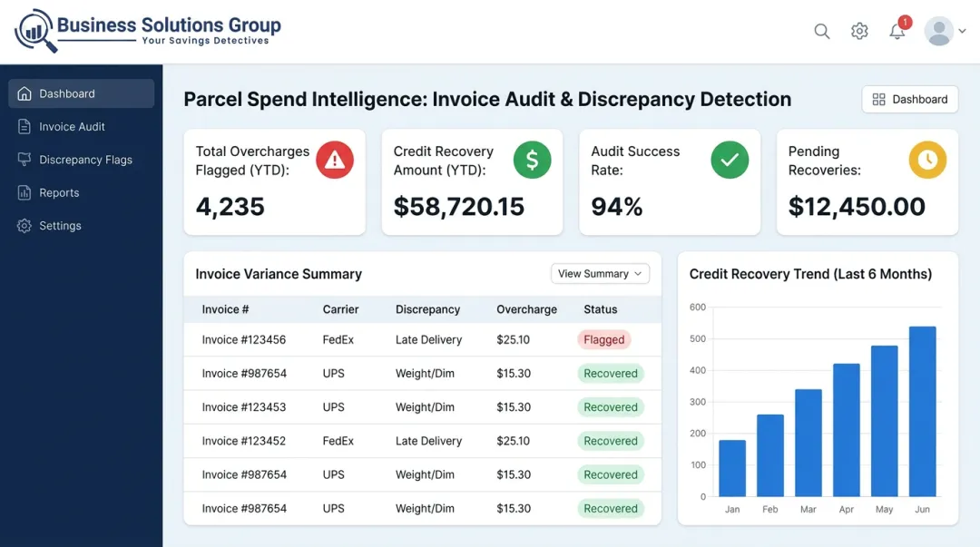The image size is (980, 547).
Task: Click the Settings gear icon in sidebar
Action: tap(24, 226)
